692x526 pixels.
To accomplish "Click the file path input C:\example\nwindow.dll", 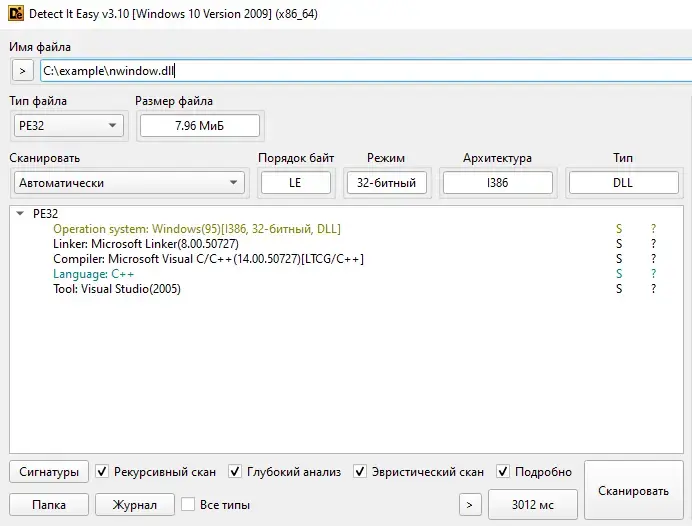I will click(366, 71).
